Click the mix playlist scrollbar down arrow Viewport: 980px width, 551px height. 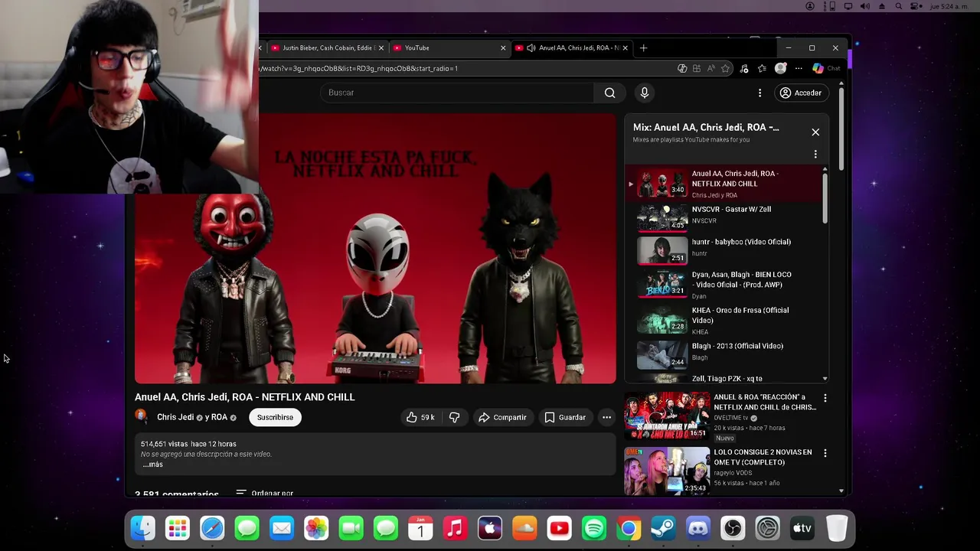825,379
